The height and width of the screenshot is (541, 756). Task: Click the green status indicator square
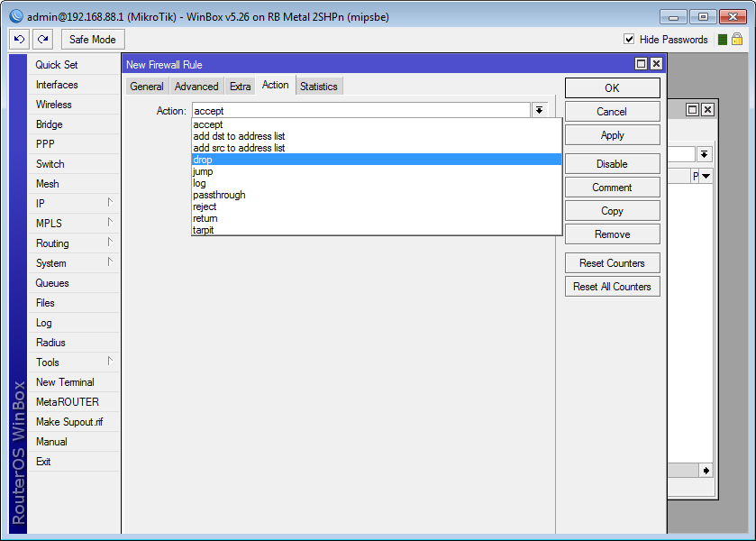tap(723, 40)
